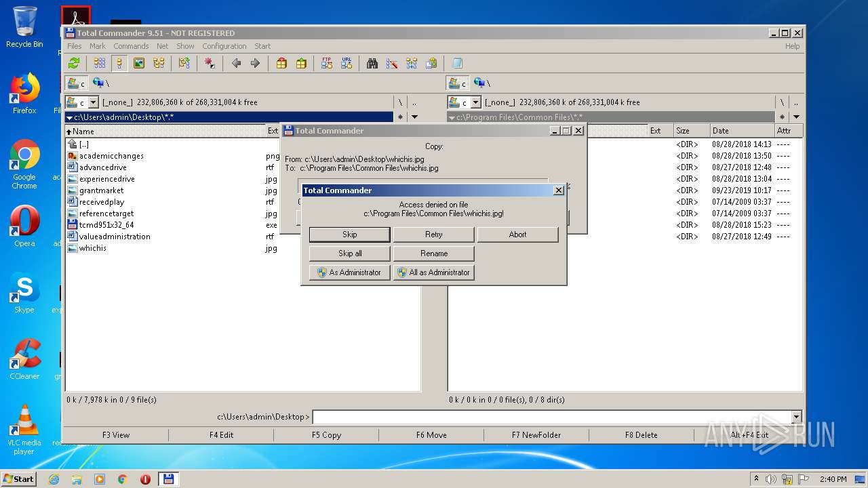Open the URL new FTP connection icon
This screenshot has height=488, width=868.
tap(347, 63)
